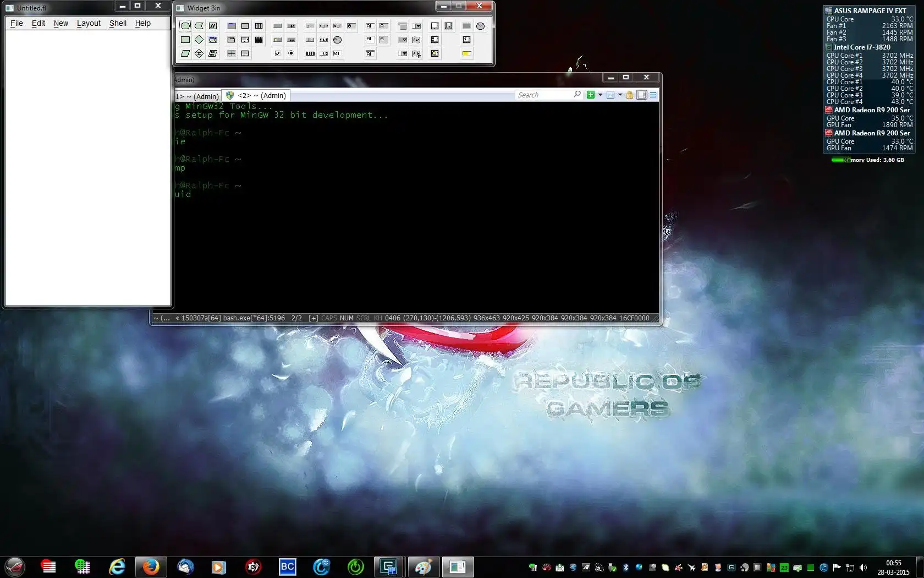Click the yellow lock icon in console toolbar
Viewport: 924px width, 578px height.
coord(630,95)
